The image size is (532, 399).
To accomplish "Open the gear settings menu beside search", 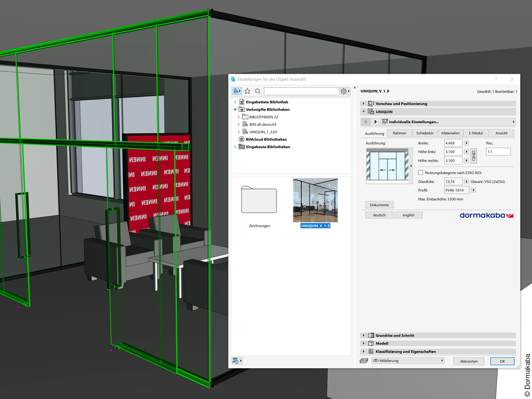I will (x=345, y=91).
